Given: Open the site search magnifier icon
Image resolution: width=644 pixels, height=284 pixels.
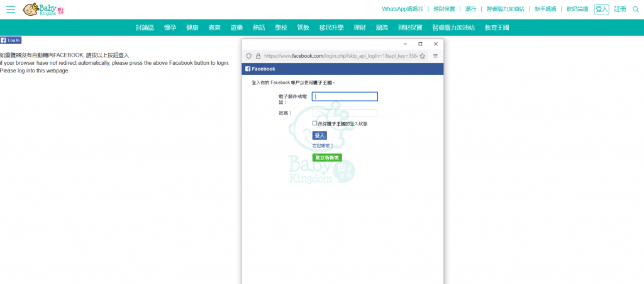Looking at the screenshot, I should coord(636,9).
